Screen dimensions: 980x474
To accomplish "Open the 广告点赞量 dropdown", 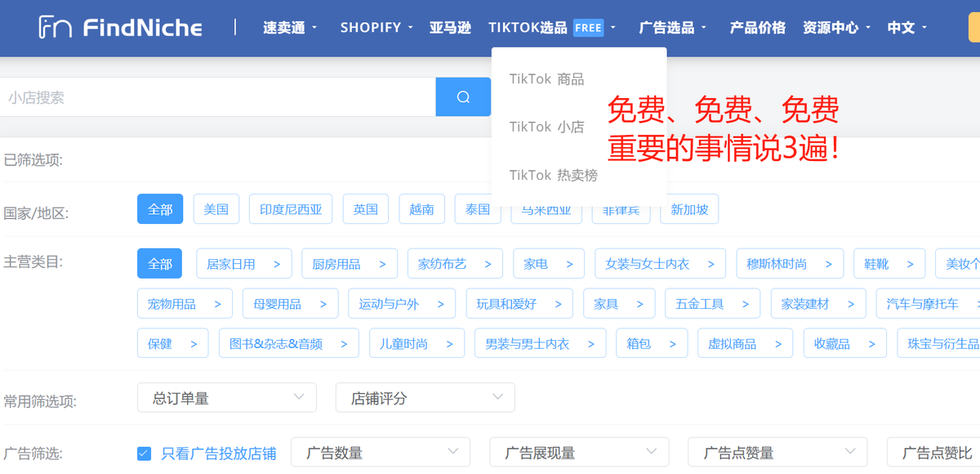I will pyautogui.click(x=777, y=453).
